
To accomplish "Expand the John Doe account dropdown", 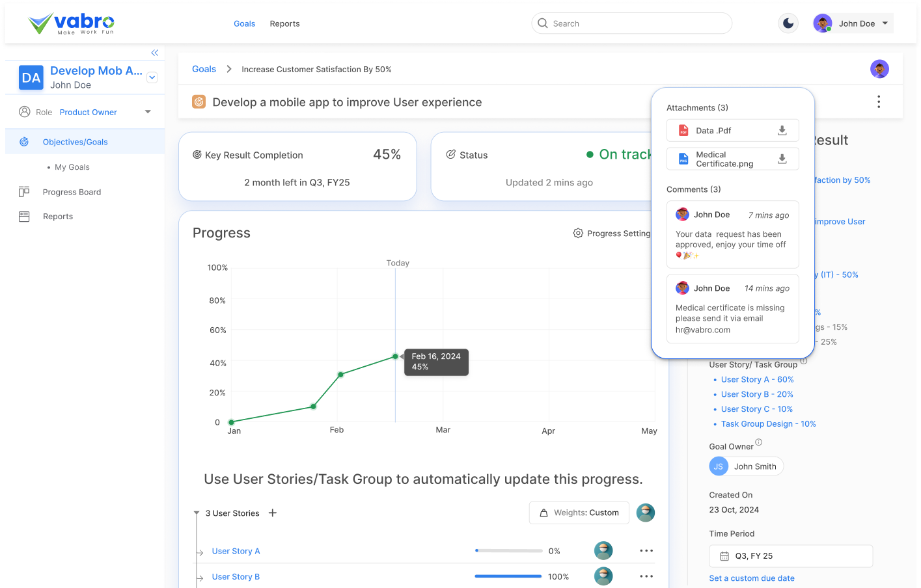I will [x=885, y=23].
